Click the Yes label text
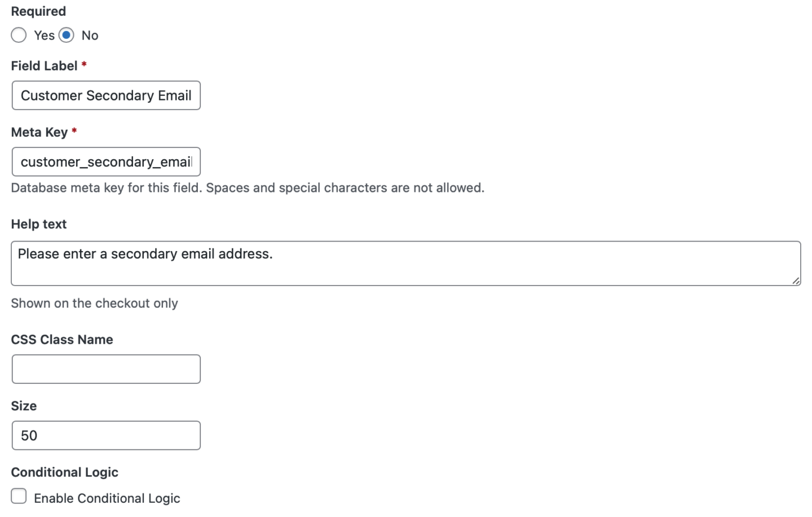The width and height of the screenshot is (812, 517). (43, 35)
